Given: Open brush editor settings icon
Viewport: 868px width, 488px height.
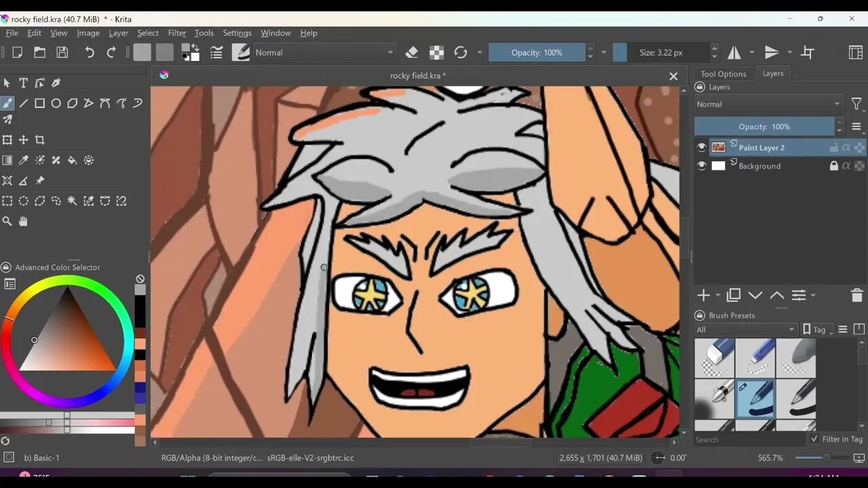Looking at the screenshot, I should tap(216, 52).
